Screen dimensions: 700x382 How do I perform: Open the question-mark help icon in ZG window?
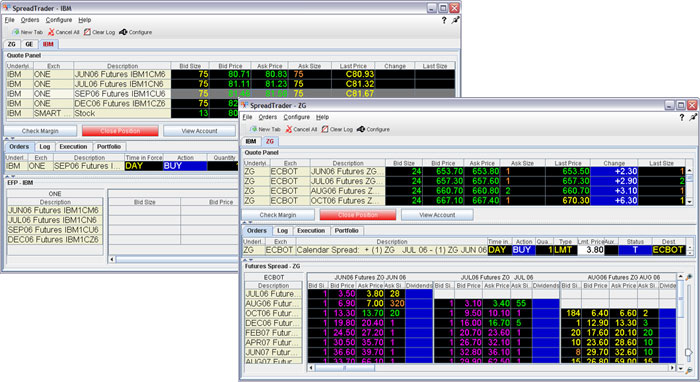pos(681,117)
